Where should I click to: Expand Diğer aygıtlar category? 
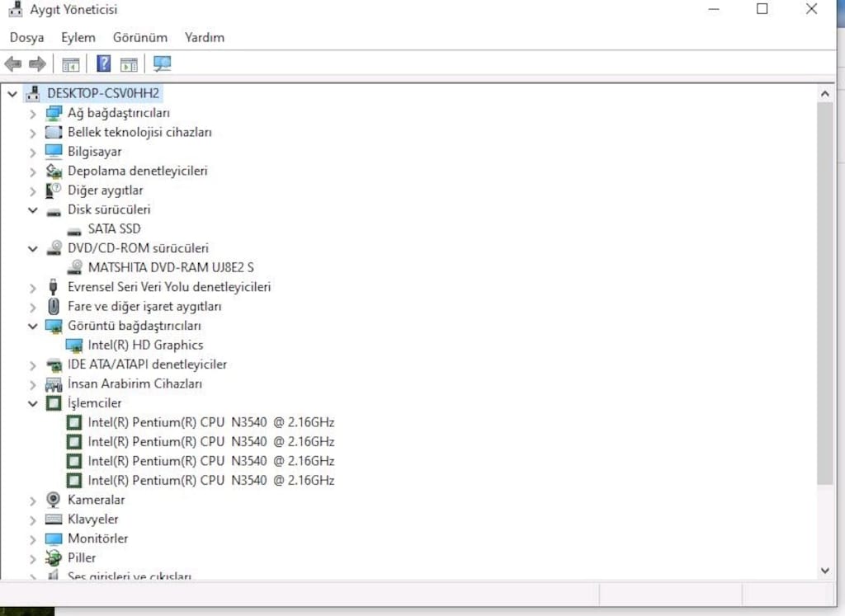(33, 191)
